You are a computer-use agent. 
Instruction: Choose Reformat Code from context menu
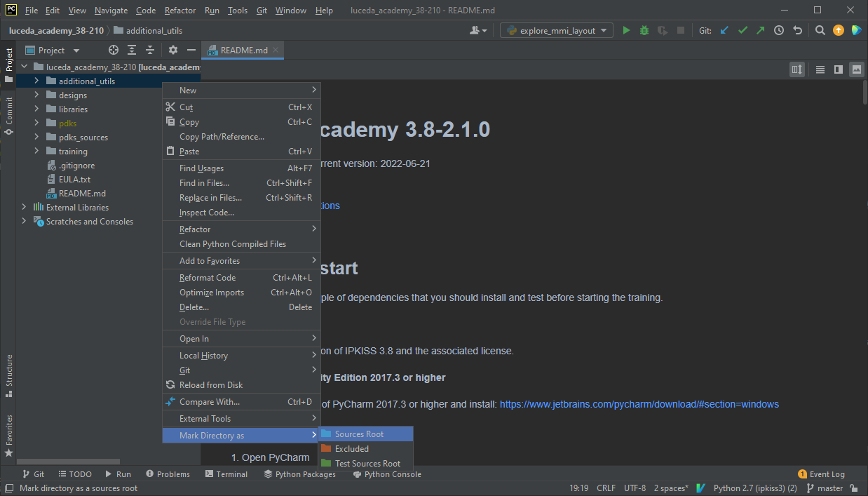click(207, 278)
